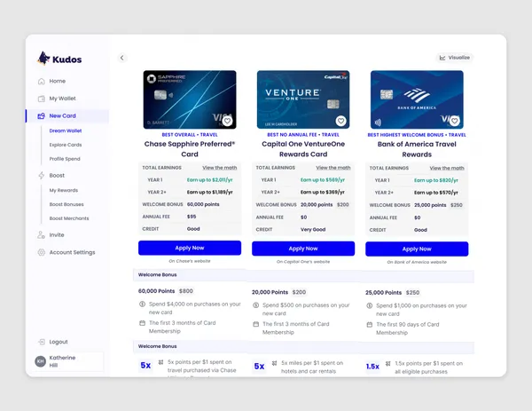This screenshot has height=411, width=532.
Task: Open Chase Sapphire Preferred Card title
Action: 190,149
